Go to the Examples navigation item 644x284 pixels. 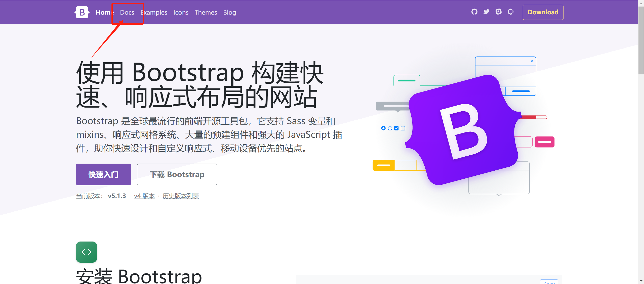[x=154, y=12]
